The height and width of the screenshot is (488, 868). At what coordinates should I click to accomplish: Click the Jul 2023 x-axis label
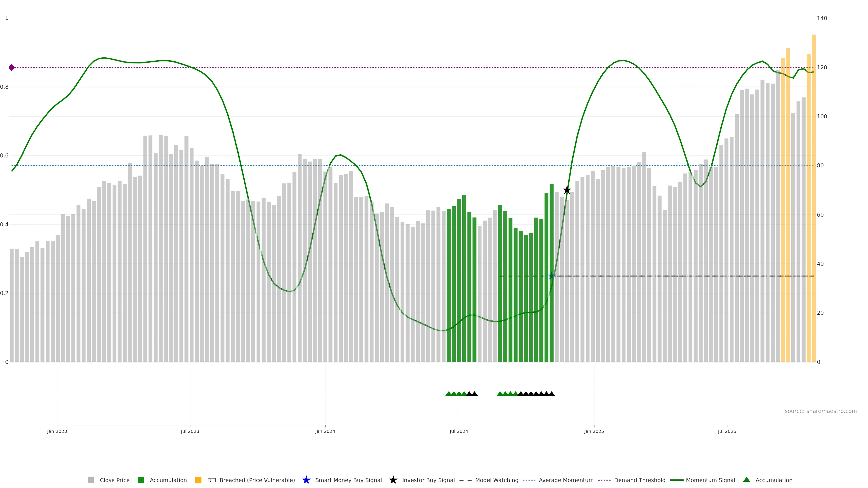click(190, 432)
